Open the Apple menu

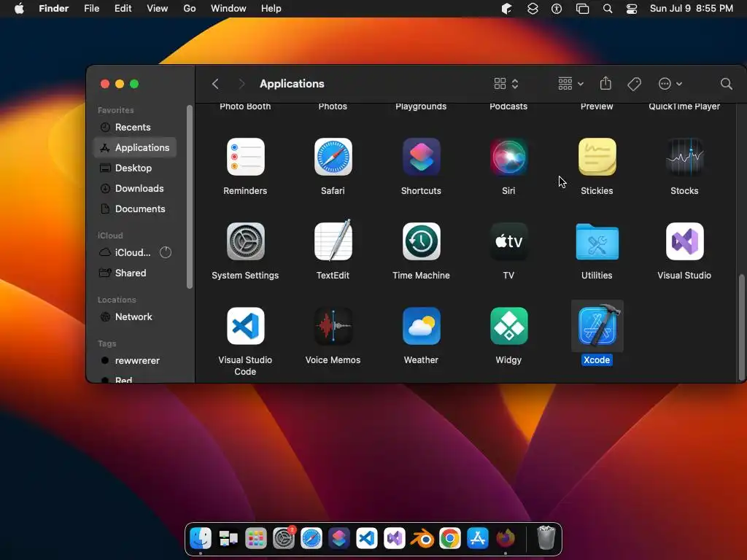point(19,9)
